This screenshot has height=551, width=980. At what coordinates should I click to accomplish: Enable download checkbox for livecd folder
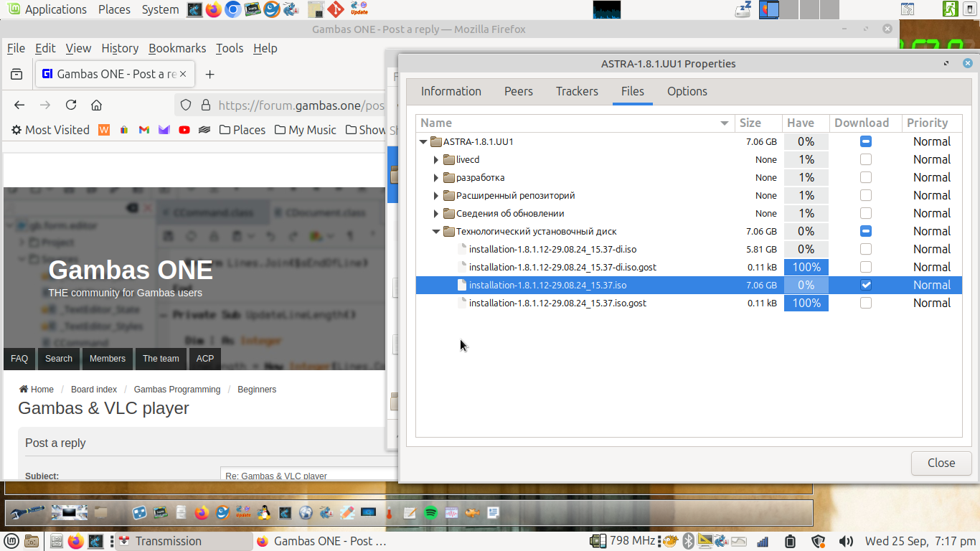[866, 159]
